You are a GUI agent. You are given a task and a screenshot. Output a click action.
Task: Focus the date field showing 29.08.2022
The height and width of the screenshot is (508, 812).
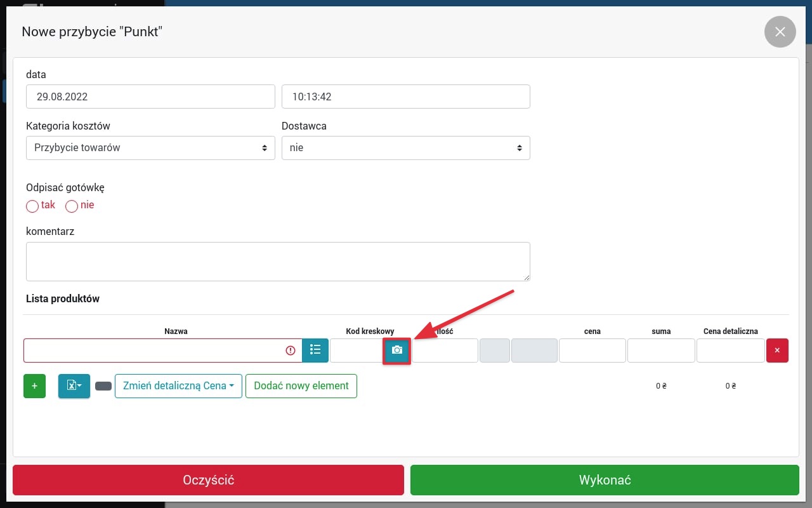click(150, 97)
